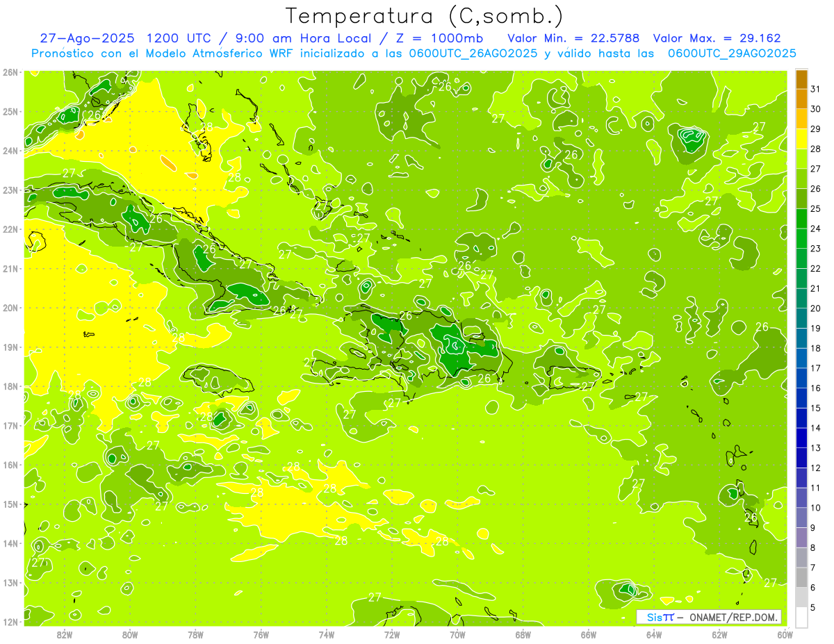Click the '12N' latitude axis label
Image resolution: width=834 pixels, height=644 pixels.
10,622
